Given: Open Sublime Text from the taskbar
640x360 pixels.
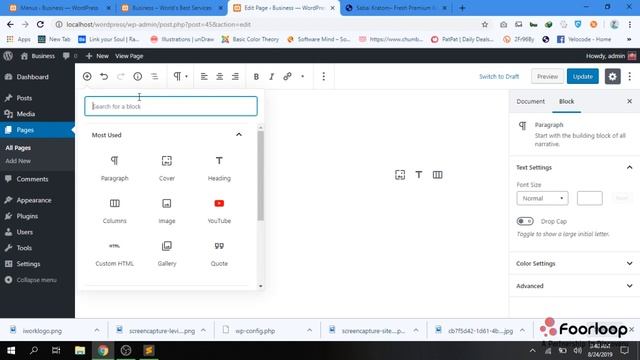Looking at the screenshot, I should [x=149, y=350].
